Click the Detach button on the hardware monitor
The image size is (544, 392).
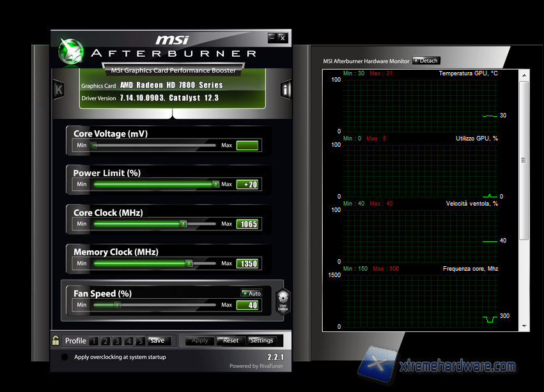click(x=426, y=60)
